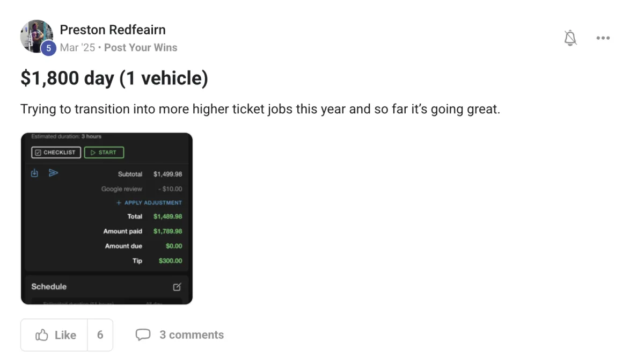This screenshot has height=363, width=644.
Task: Open the Preston Redfeairn author name link
Action: click(113, 30)
